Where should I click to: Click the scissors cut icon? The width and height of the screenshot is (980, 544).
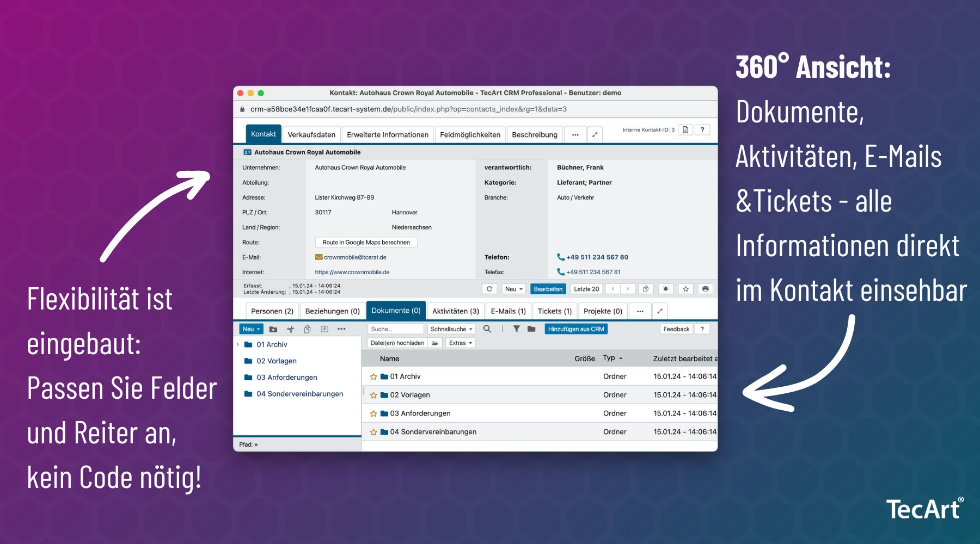[291, 329]
